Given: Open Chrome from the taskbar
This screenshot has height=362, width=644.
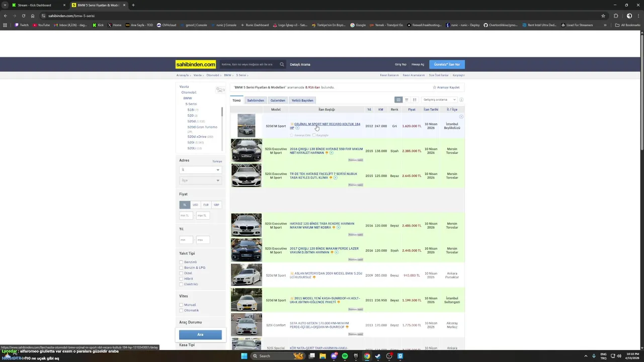Looking at the screenshot, I should point(367,356).
